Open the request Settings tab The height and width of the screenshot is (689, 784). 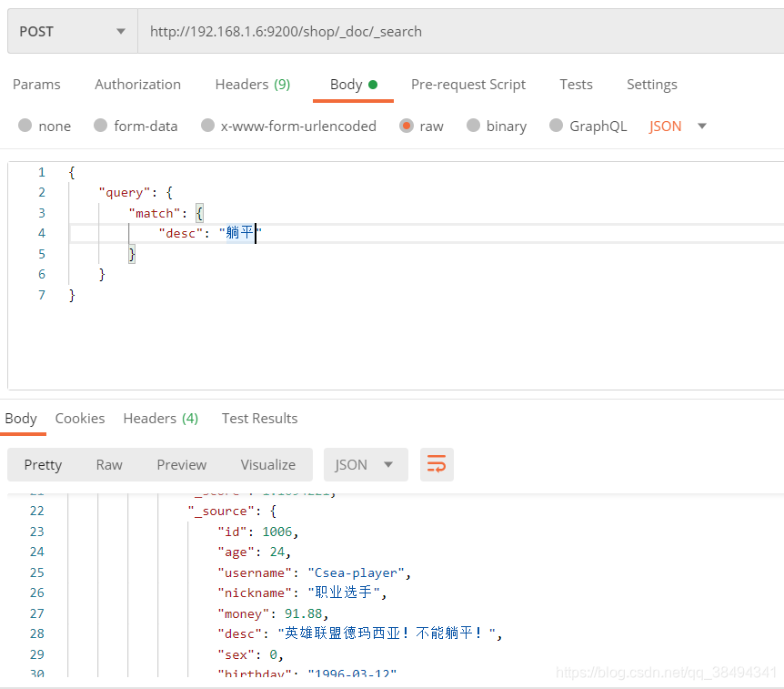point(651,85)
